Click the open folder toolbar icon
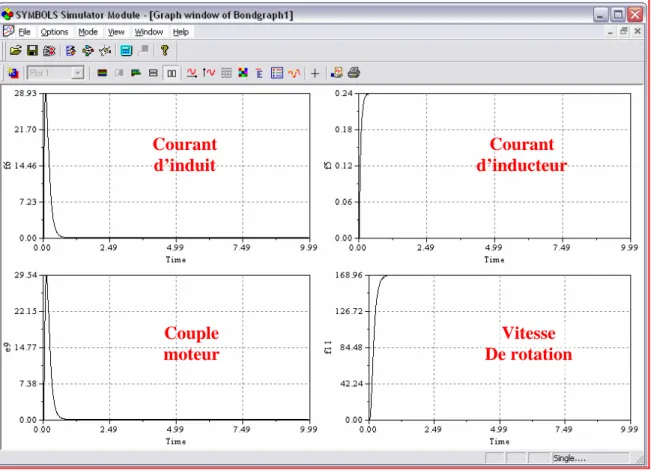651x473 pixels. point(16,51)
